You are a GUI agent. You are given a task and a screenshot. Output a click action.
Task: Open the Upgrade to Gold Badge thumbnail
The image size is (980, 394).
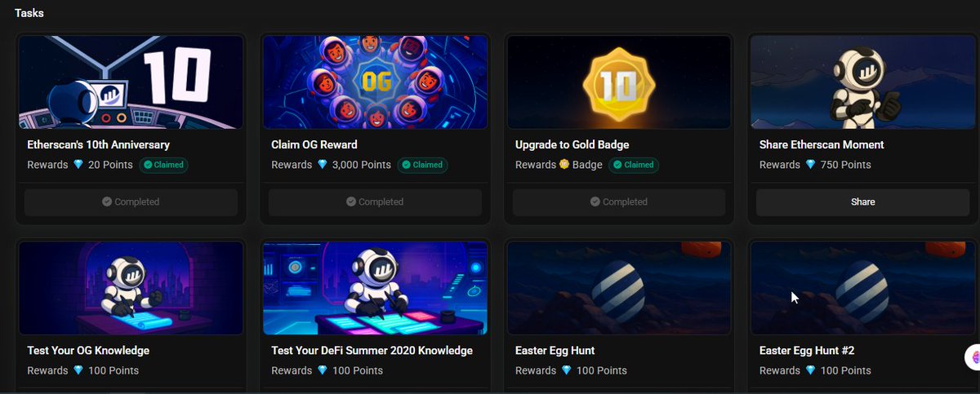pos(619,82)
